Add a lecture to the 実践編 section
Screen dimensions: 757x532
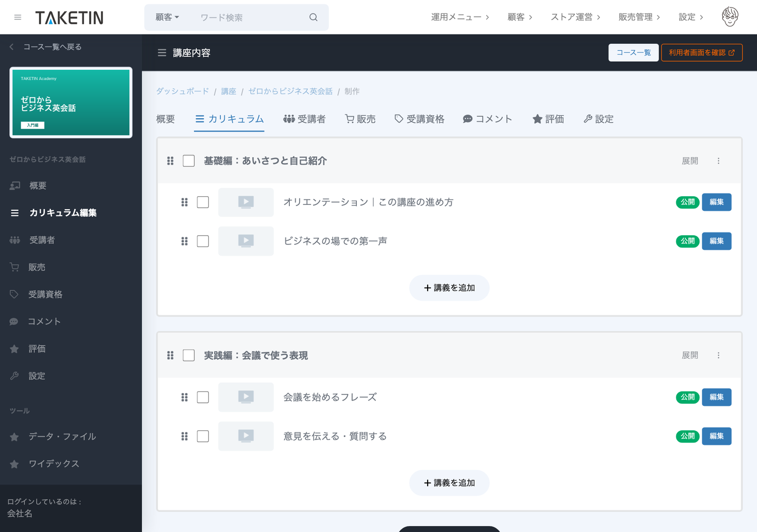coord(449,483)
